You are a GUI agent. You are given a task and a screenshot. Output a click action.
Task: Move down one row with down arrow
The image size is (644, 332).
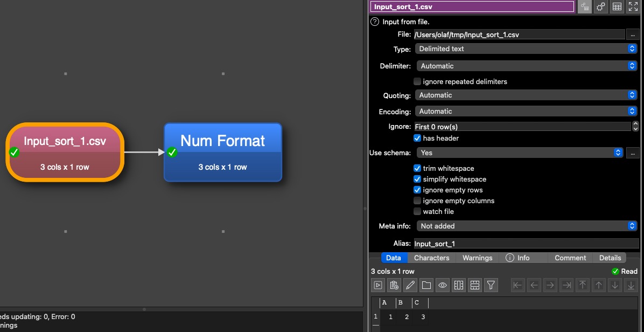pyautogui.click(x=615, y=285)
